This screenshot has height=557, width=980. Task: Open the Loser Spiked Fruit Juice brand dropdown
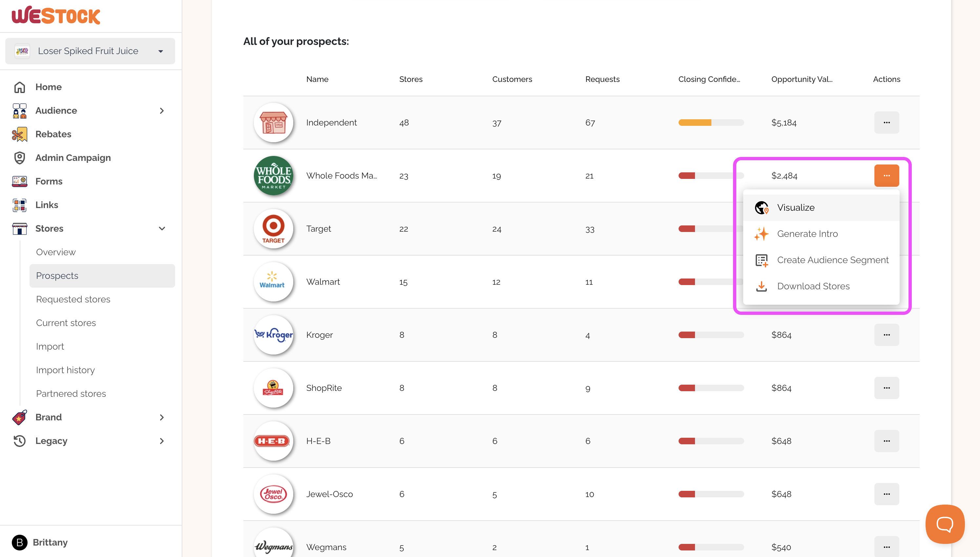90,51
